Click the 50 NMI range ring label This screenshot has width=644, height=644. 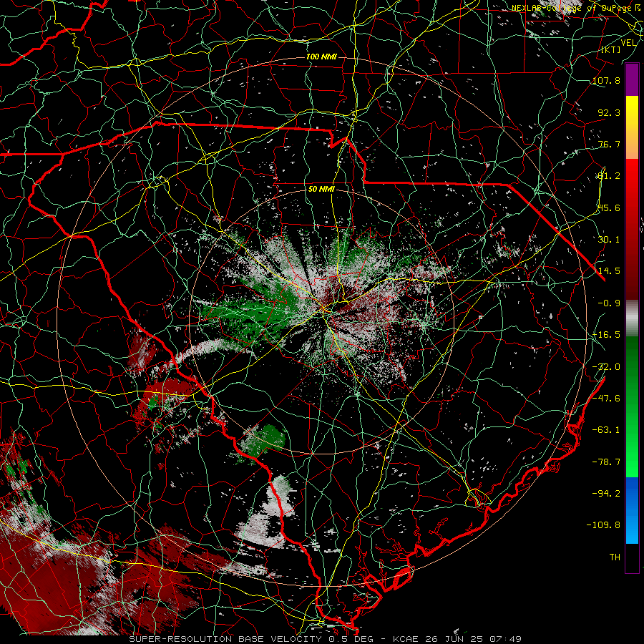[x=321, y=190]
